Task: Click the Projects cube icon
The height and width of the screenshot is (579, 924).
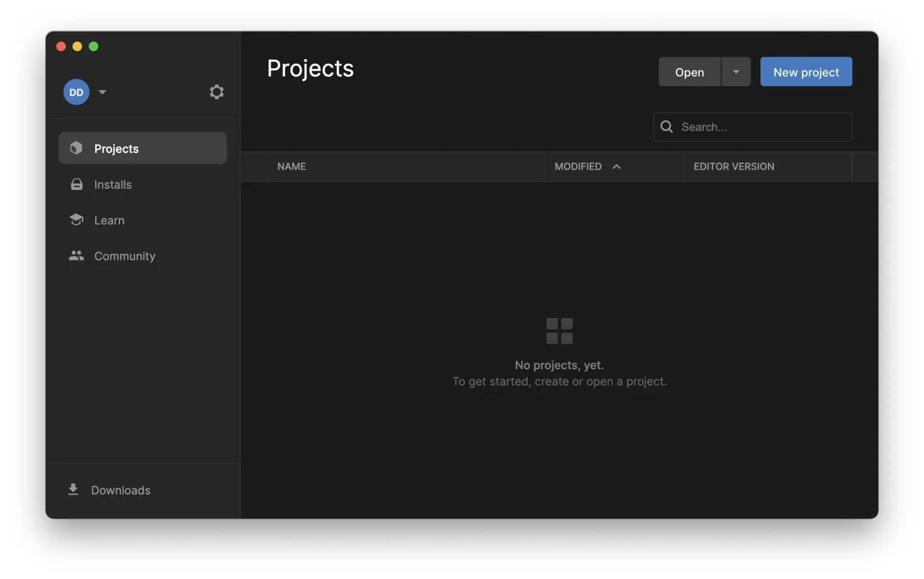Action: tap(76, 148)
